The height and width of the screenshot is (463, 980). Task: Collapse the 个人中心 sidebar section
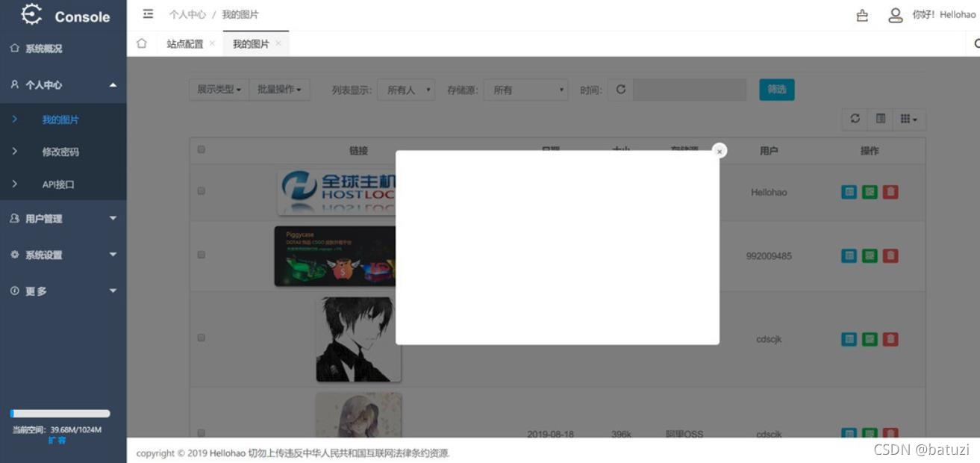[x=63, y=85]
